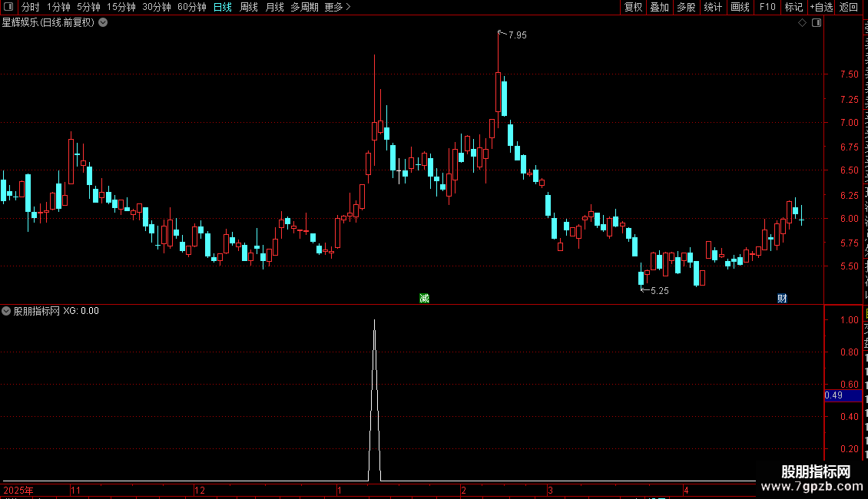Expand the 更多 periods menu
This screenshot has height=499, width=868.
[x=337, y=7]
